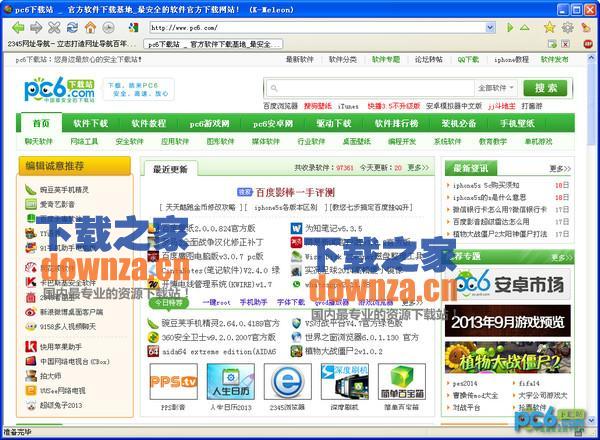Click the green Back arrow in the toolbar

18,27
